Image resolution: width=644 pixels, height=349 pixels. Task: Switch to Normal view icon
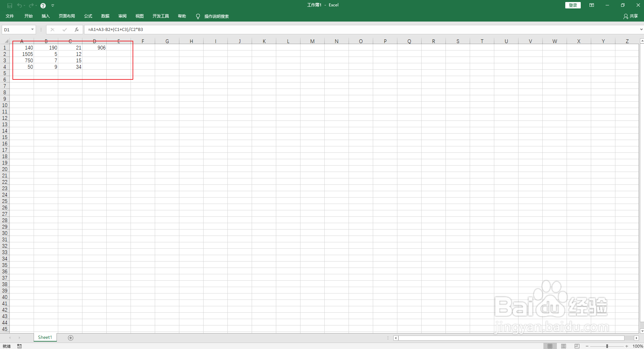(550, 346)
